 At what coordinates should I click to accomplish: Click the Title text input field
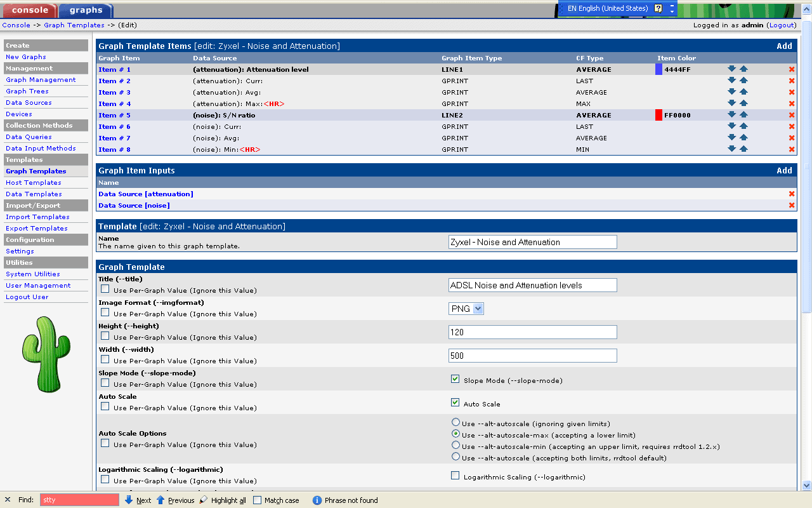click(x=532, y=285)
